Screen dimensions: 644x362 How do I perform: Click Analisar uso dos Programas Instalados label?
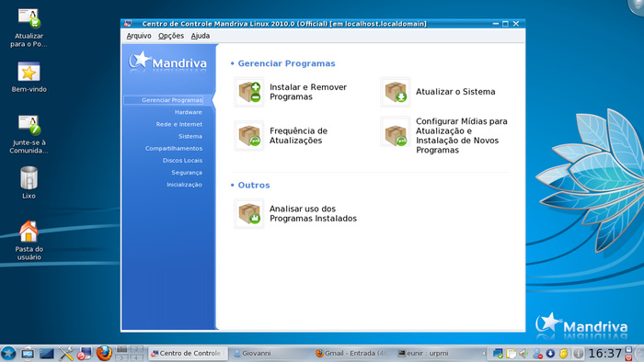[x=313, y=213]
